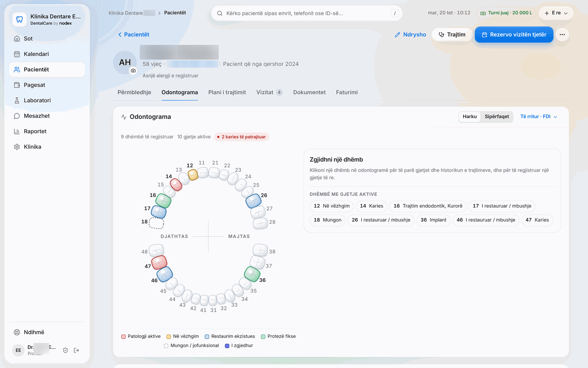
Task: Switch odontogram view to Sipërfaqet
Action: pyautogui.click(x=497, y=117)
